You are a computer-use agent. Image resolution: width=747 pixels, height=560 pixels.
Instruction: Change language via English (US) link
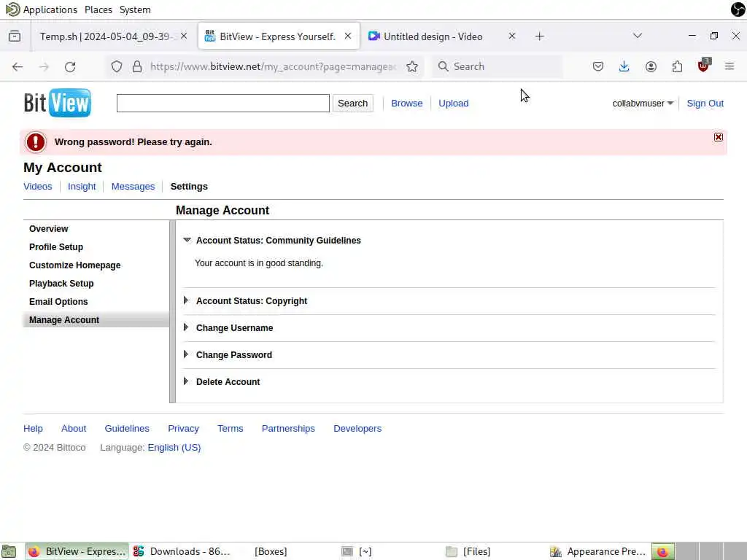click(174, 448)
